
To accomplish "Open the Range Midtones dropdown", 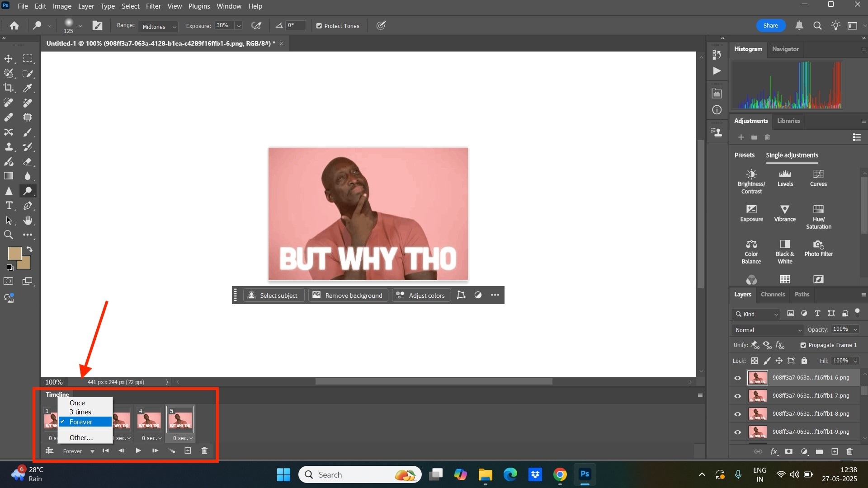I will pyautogui.click(x=158, y=27).
